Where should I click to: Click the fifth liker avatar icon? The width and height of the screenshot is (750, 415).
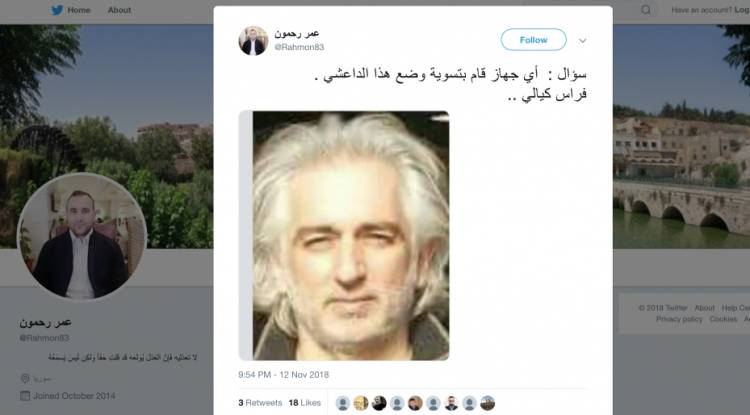point(415,403)
